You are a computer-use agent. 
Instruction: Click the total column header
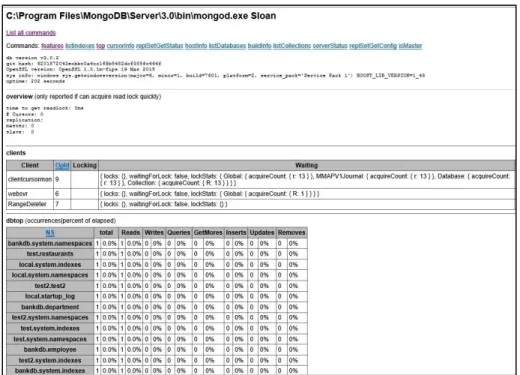click(106, 233)
